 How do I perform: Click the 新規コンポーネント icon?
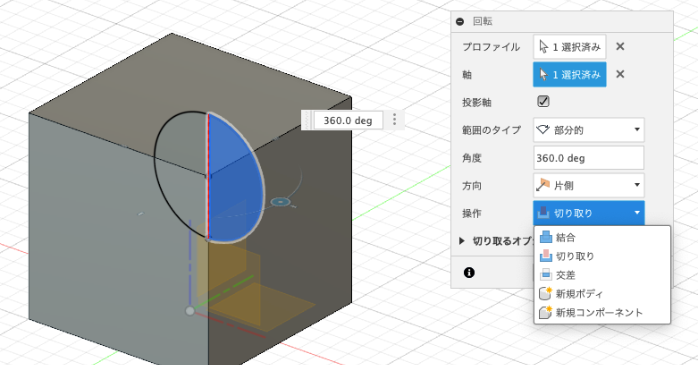point(546,312)
